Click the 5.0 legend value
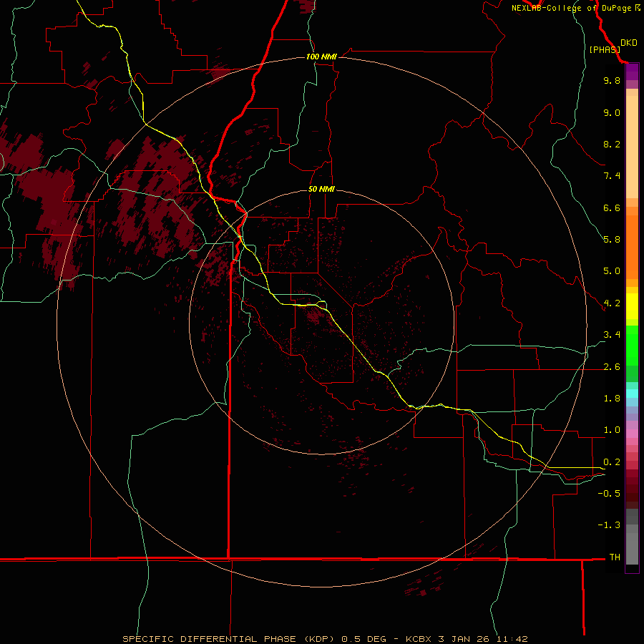This screenshot has width=644, height=644. (x=612, y=271)
